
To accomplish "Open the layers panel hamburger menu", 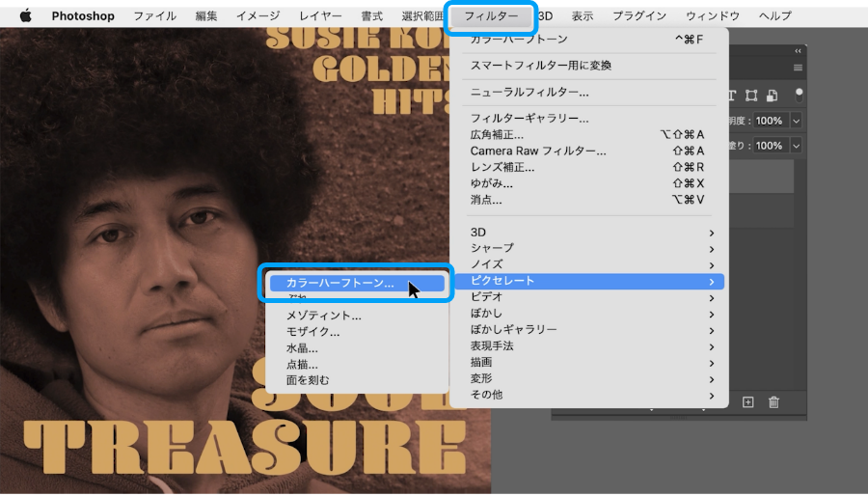I will pyautogui.click(x=798, y=68).
